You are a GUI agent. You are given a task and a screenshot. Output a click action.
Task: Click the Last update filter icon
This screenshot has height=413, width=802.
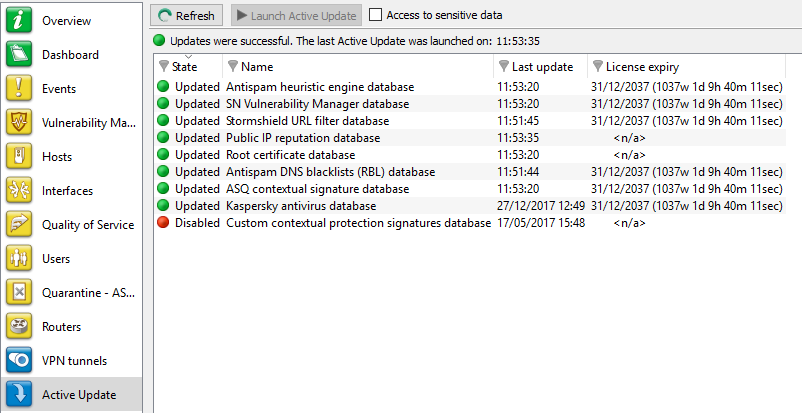click(504, 67)
